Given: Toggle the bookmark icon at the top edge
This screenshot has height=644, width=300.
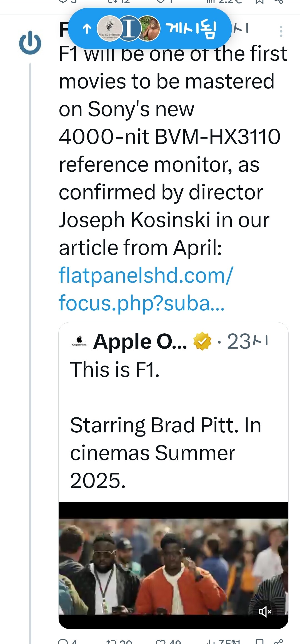Looking at the screenshot, I should 259,2.
